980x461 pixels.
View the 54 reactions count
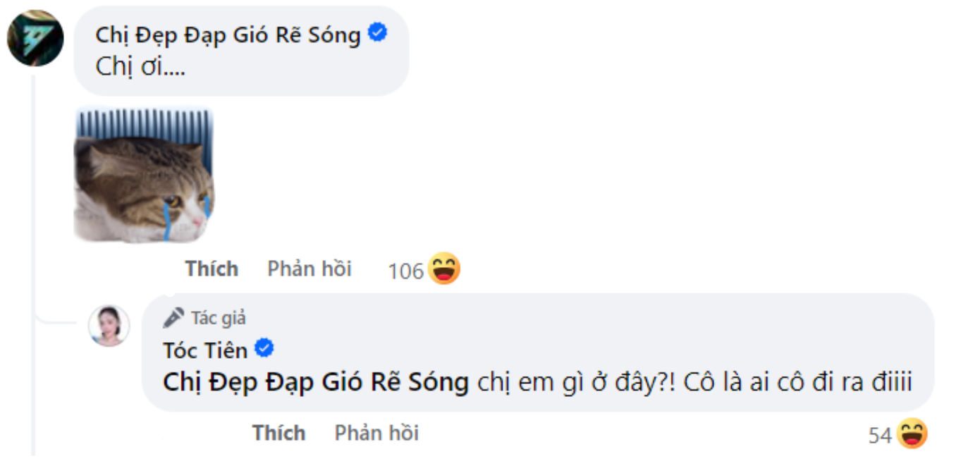[880, 436]
